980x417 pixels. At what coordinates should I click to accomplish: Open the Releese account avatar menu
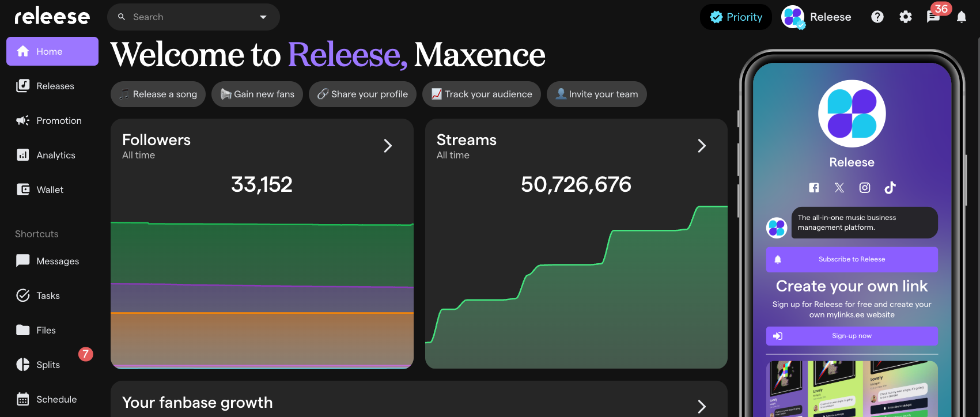coord(793,17)
